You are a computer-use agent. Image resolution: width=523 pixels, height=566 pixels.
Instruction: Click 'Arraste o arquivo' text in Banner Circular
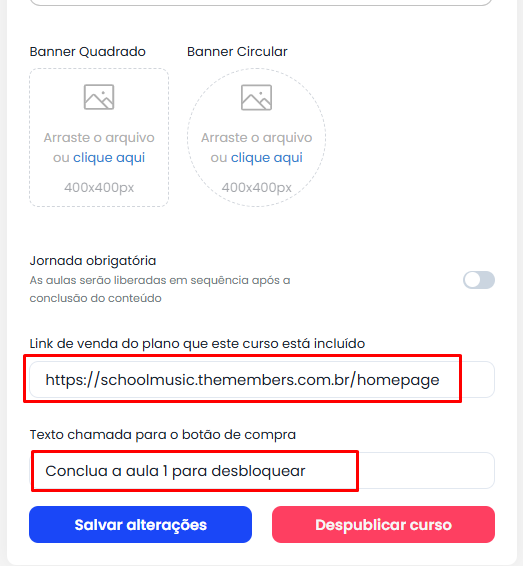point(256,138)
